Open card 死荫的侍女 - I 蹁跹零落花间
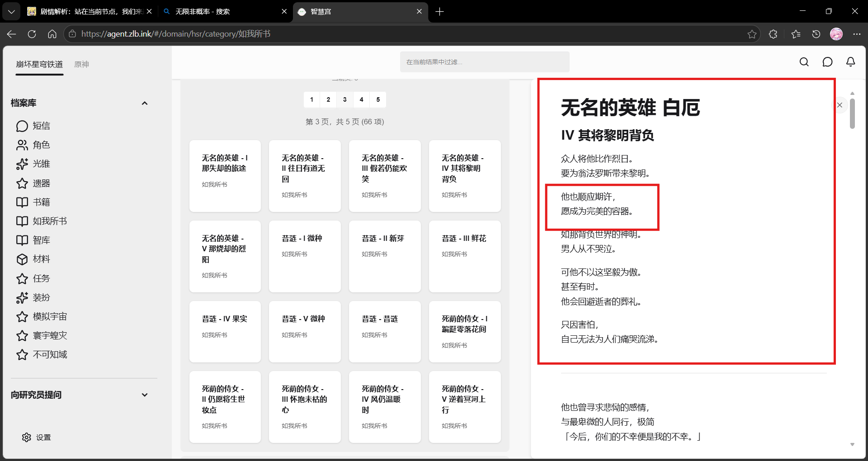 [465, 332]
